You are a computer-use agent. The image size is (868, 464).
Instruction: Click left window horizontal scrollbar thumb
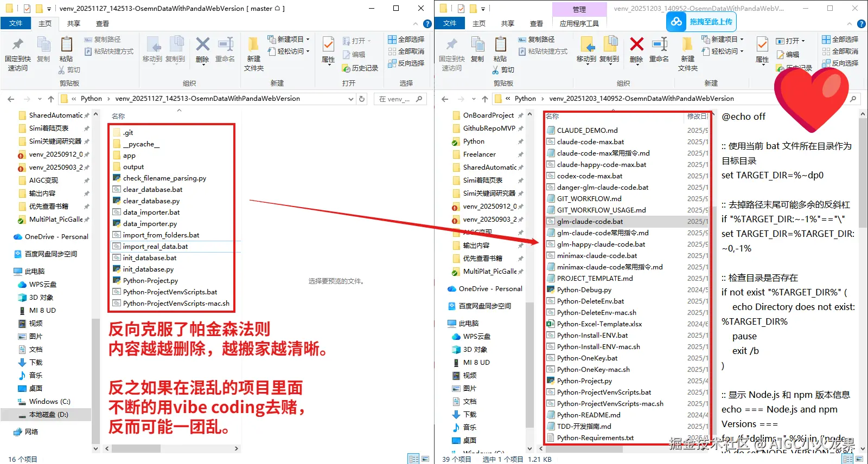click(136, 448)
